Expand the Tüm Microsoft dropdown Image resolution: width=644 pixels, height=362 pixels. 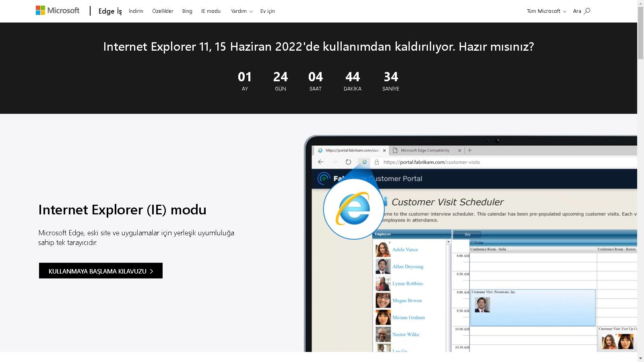546,11
